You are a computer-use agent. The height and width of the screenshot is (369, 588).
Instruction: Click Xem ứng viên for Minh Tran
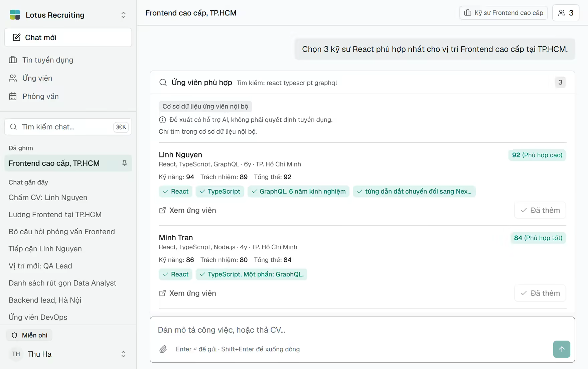coord(187,293)
